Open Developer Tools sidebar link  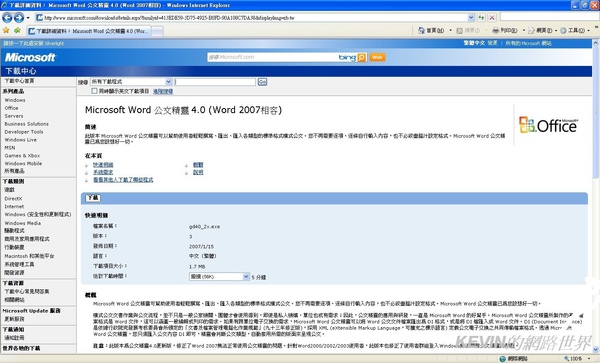pos(24,132)
